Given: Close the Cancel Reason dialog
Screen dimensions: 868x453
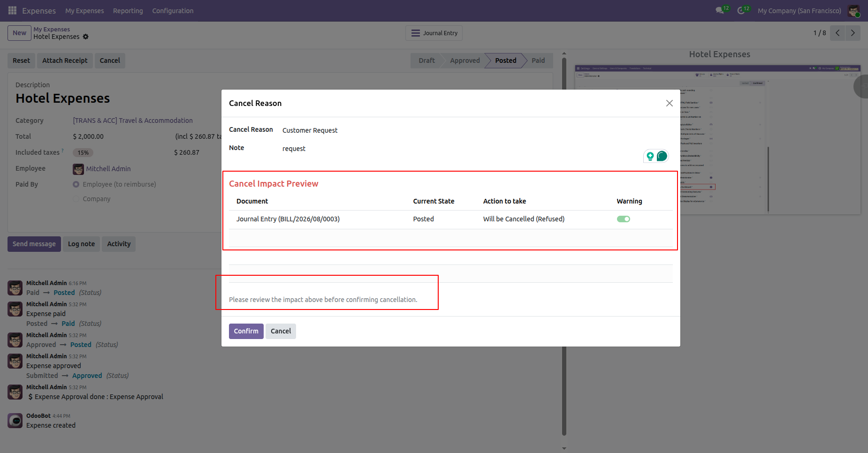Looking at the screenshot, I should point(670,103).
